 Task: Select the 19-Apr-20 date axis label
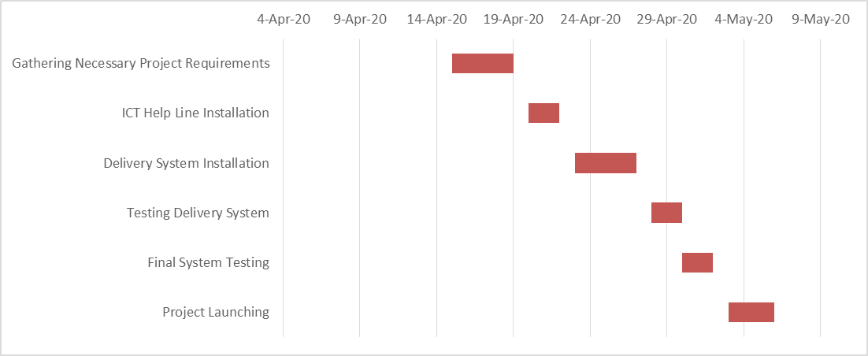tap(514, 19)
